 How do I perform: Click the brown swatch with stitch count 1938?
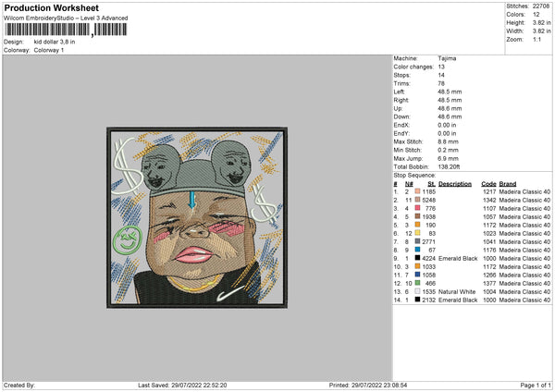[x=418, y=216]
